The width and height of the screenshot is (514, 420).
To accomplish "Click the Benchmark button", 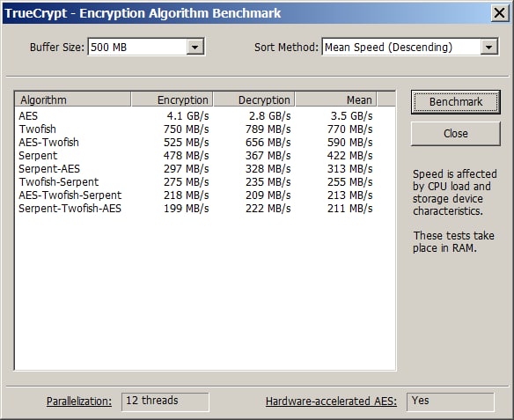I will 456,102.
